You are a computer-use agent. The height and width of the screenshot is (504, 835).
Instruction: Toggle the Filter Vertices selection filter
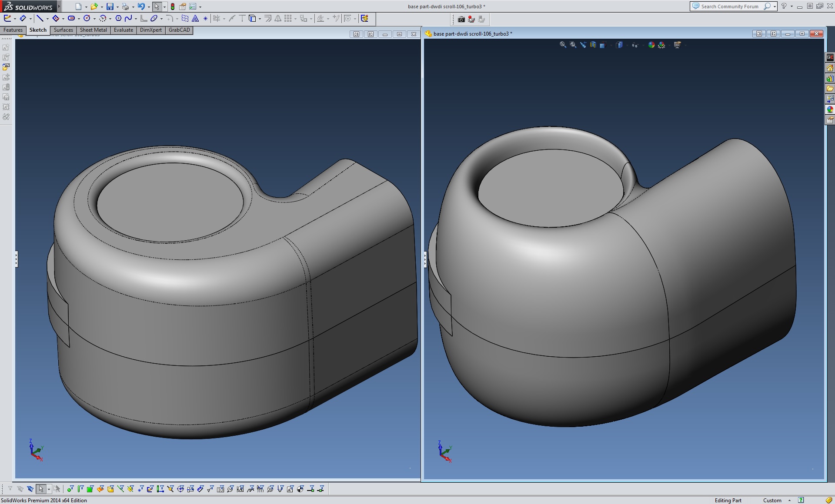70,489
